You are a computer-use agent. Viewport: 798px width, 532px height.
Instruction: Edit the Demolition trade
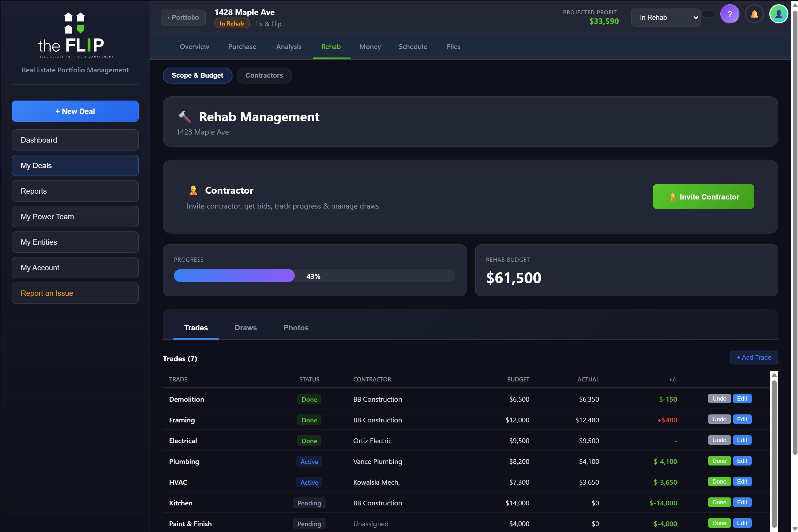[742, 398]
